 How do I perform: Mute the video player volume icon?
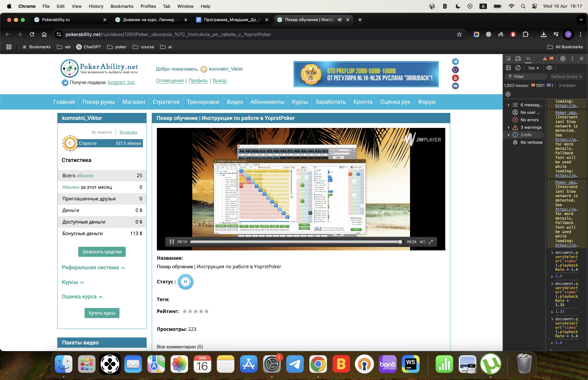pyautogui.click(x=422, y=242)
